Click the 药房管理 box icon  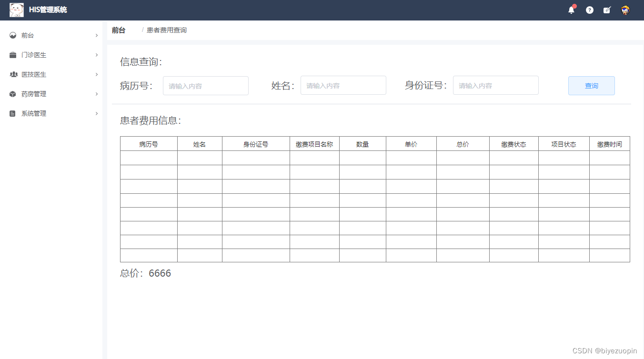coord(13,94)
